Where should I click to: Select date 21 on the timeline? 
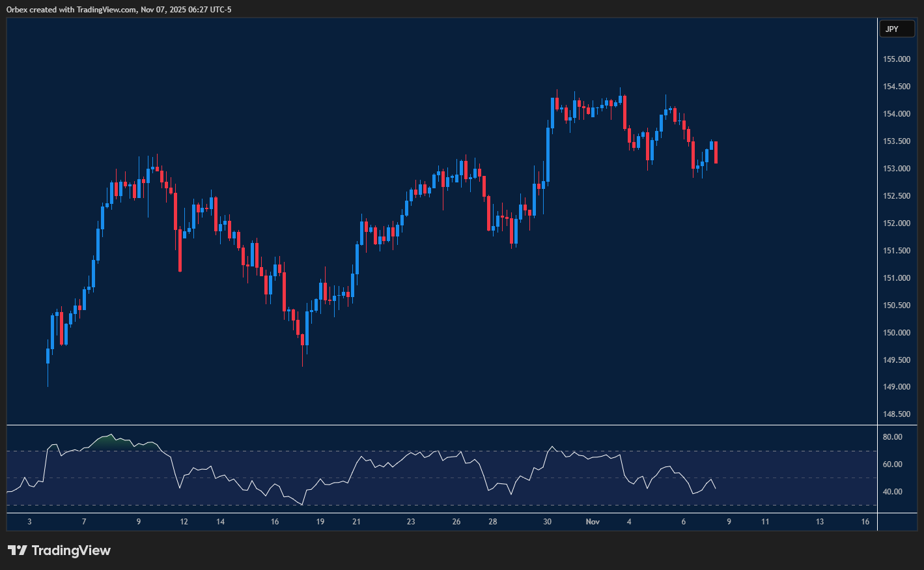(356, 522)
